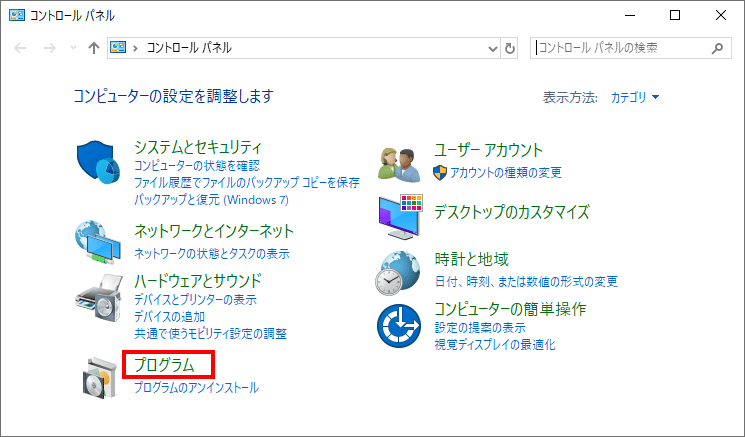
Task: Minimize the コントロール パネル window
Action: click(630, 15)
